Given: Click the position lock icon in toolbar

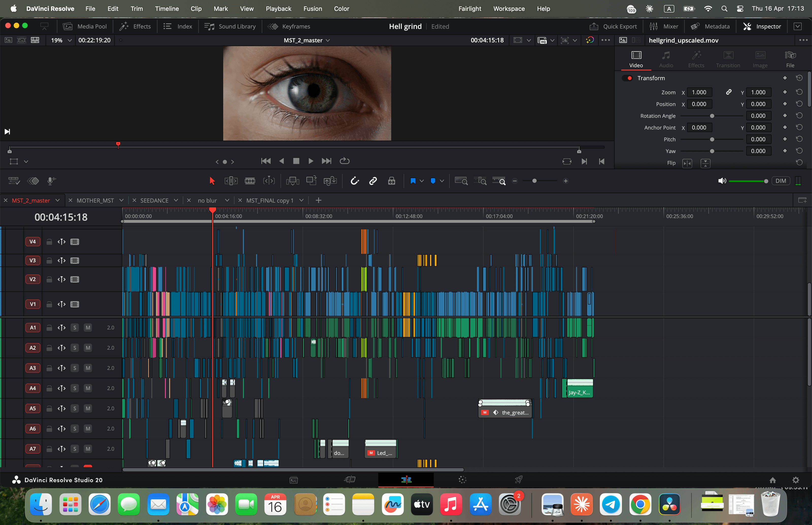Looking at the screenshot, I should pyautogui.click(x=391, y=181).
